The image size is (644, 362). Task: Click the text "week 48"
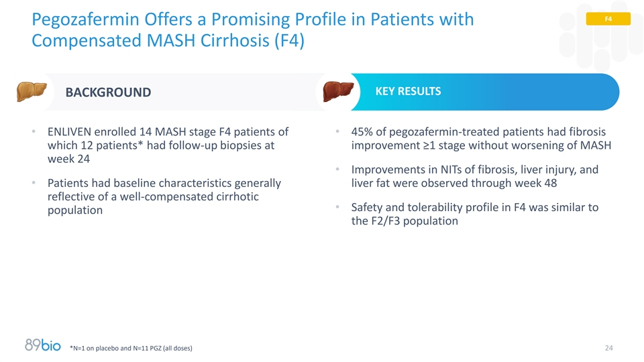tap(519, 184)
